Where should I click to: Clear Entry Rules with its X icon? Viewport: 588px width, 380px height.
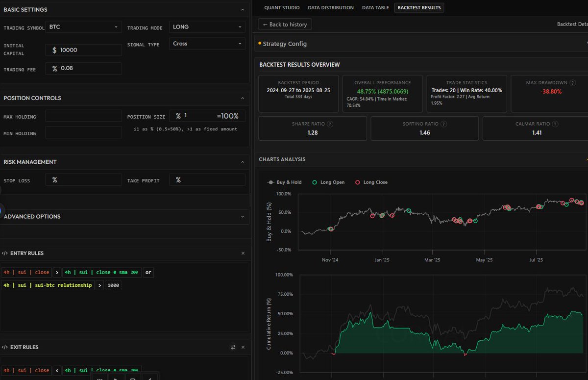coord(243,253)
